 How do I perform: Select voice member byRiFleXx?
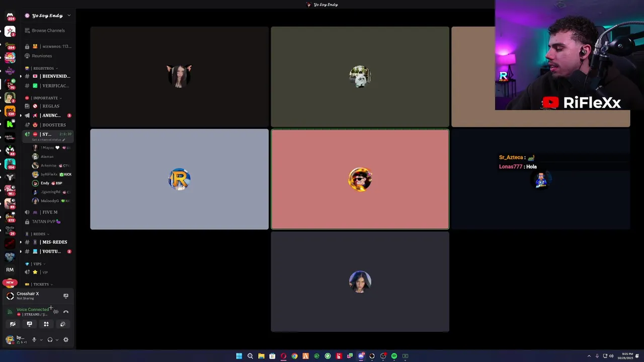(x=52, y=174)
